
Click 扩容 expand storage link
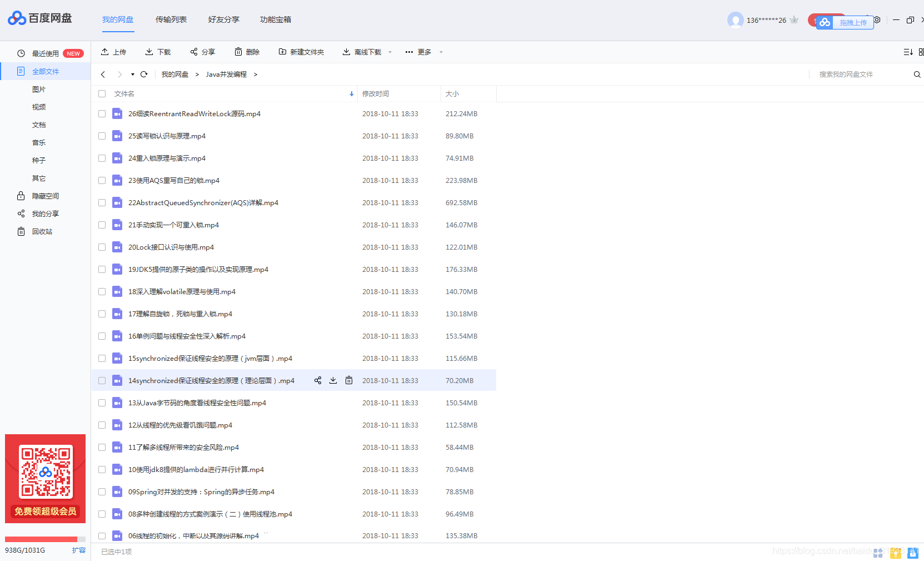click(78, 550)
